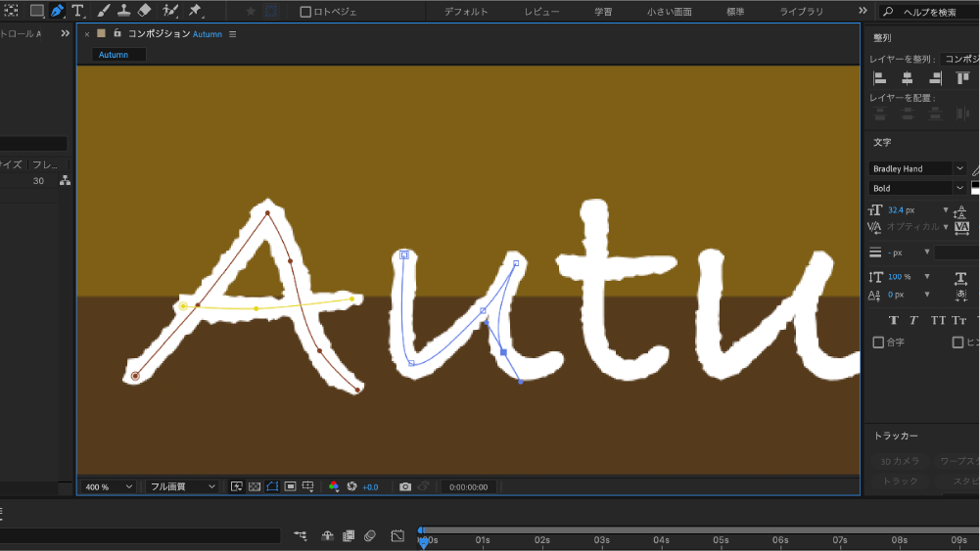This screenshot has width=980, height=551.
Task: Click the 100 % vertical scale value
Action: tap(900, 277)
